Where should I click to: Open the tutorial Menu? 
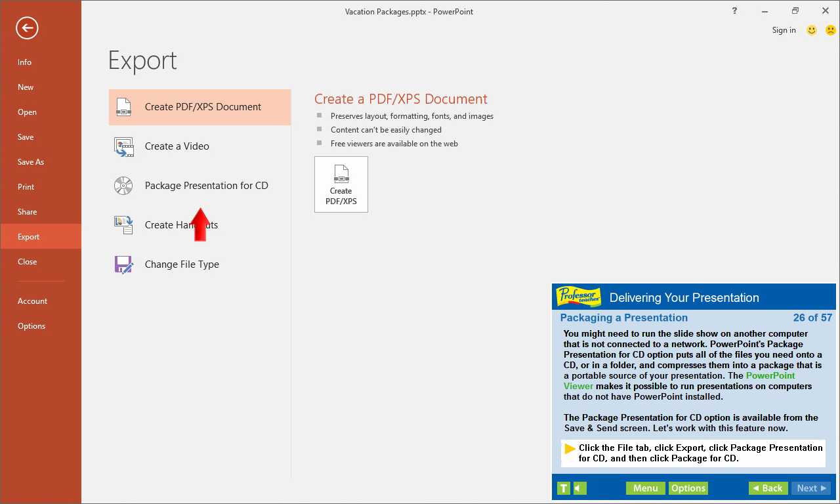[x=645, y=488]
